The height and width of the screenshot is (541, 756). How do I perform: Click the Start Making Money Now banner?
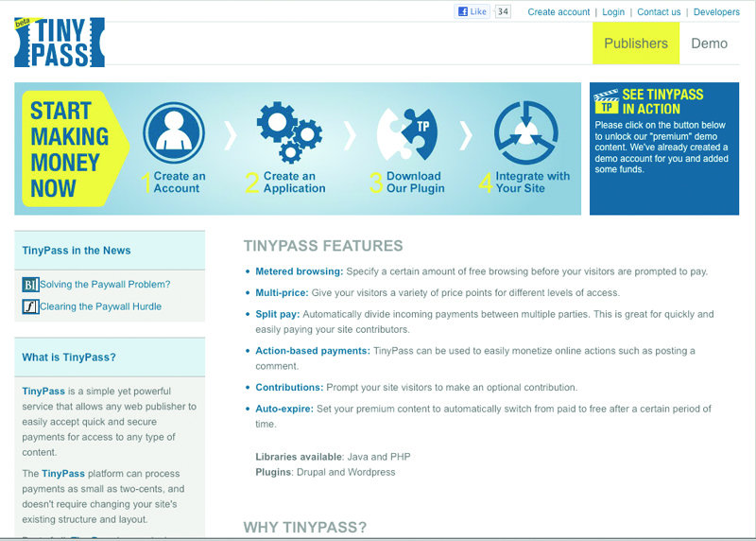point(76,148)
